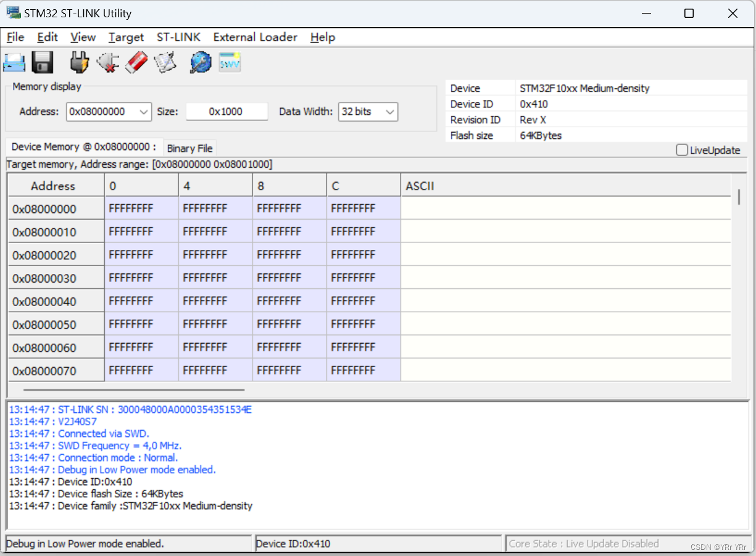This screenshot has width=756, height=556.
Task: Open the Data Width dropdown
Action: pyautogui.click(x=368, y=112)
